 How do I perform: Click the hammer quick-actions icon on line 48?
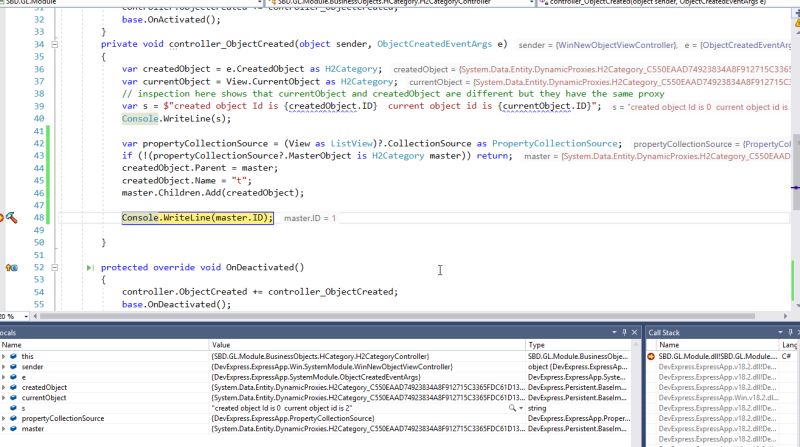pos(12,218)
